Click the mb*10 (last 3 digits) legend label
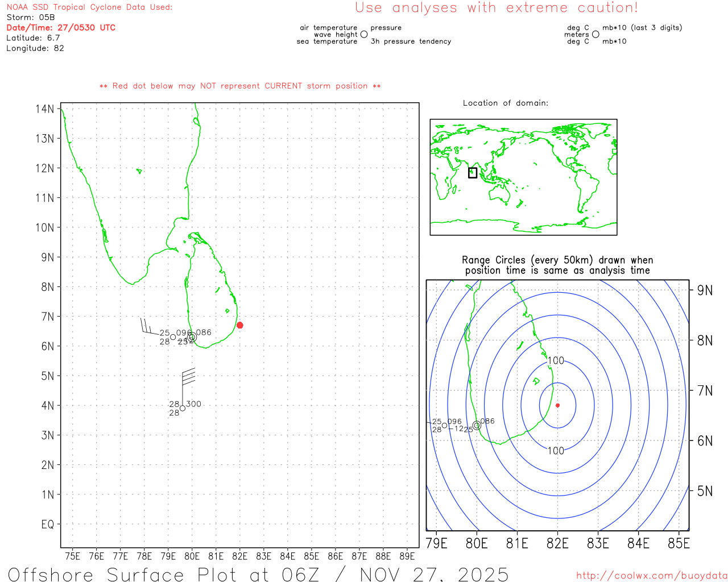Image resolution: width=728 pixels, height=582 pixels. 642,27
